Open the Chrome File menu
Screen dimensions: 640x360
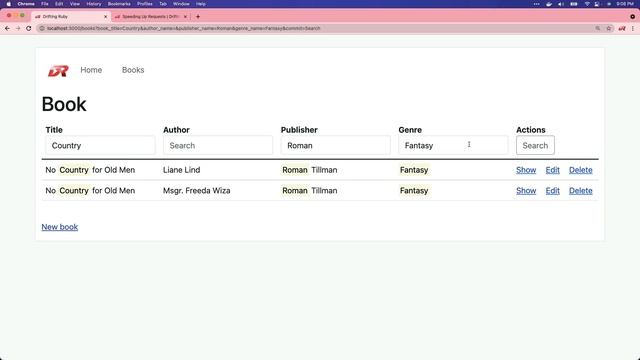44,4
